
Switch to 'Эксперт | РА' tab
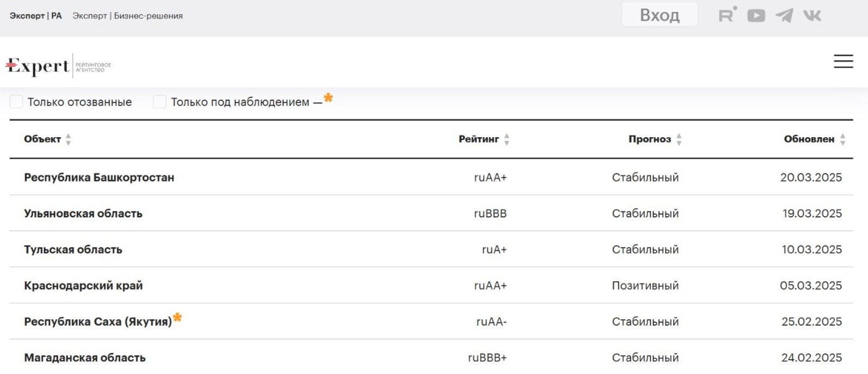point(36,16)
